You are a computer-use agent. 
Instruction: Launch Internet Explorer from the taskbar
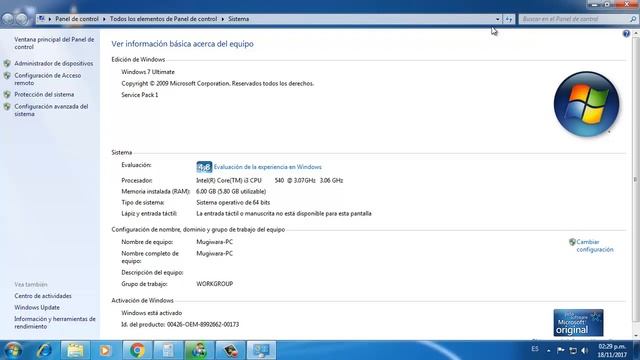coord(44,350)
